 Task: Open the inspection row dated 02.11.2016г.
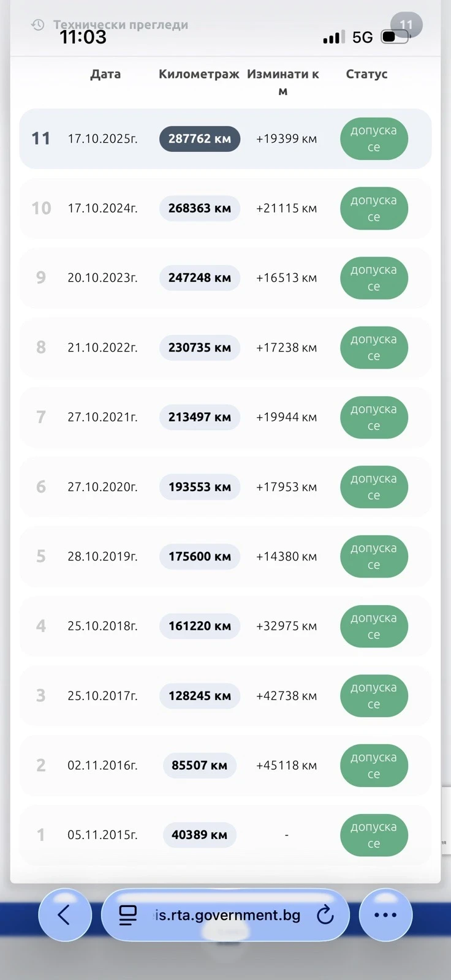pyautogui.click(x=225, y=766)
